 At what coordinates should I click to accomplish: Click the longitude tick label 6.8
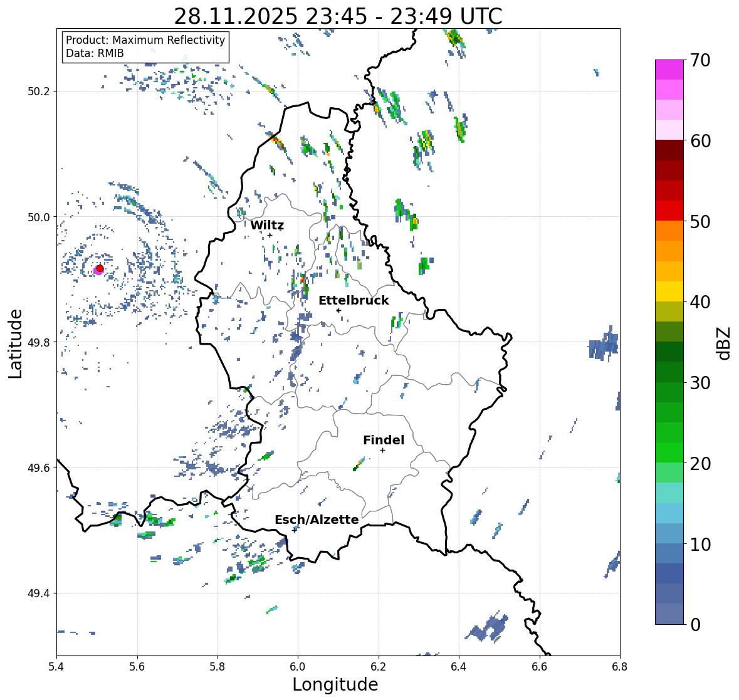click(x=620, y=667)
